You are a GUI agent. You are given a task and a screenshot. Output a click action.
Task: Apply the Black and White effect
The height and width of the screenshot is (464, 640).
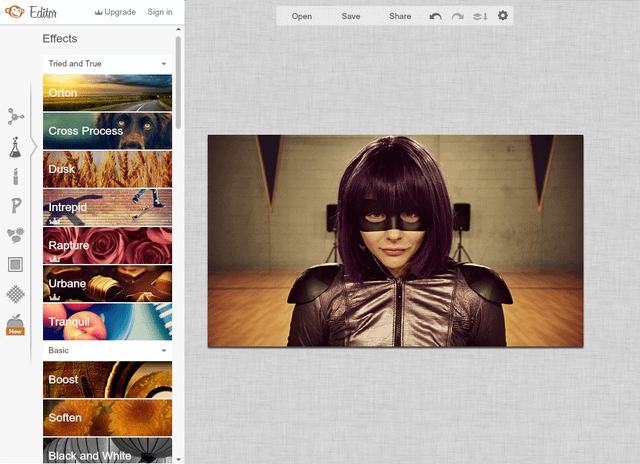pyautogui.click(x=107, y=451)
